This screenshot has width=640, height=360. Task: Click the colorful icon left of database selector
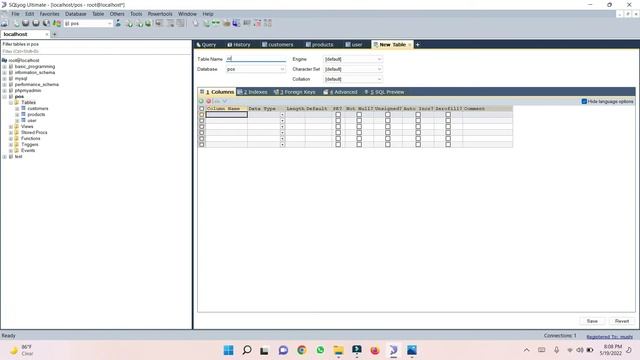(x=57, y=23)
